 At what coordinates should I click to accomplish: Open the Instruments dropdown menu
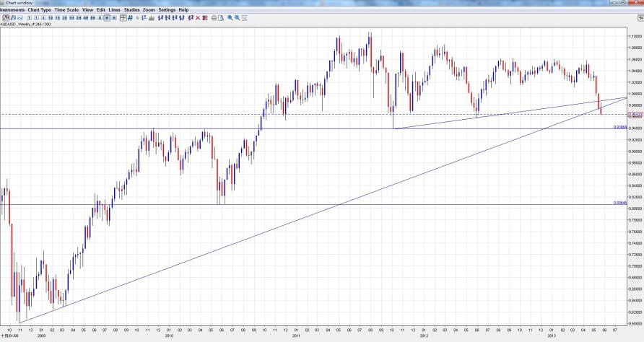pos(12,10)
